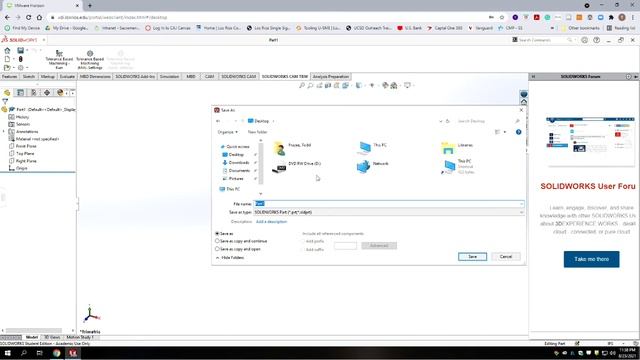The height and width of the screenshot is (360, 640).
Task: Click the taskbar search icon
Action: click(24, 353)
